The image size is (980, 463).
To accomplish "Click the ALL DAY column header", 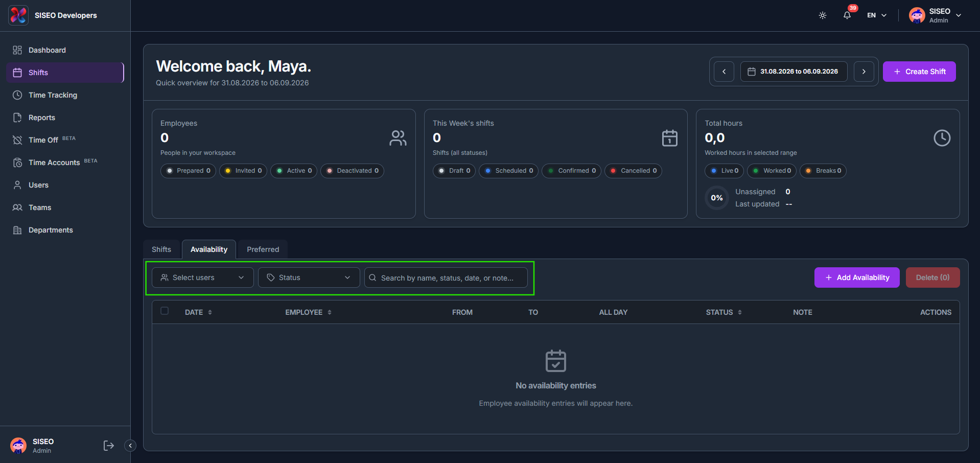I will (x=613, y=312).
